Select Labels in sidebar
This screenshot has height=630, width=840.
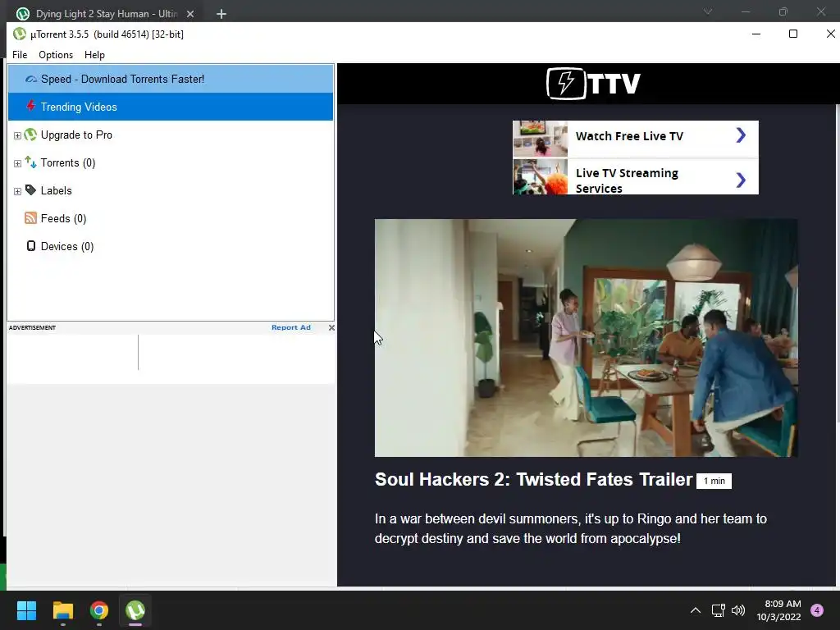pyautogui.click(x=57, y=190)
